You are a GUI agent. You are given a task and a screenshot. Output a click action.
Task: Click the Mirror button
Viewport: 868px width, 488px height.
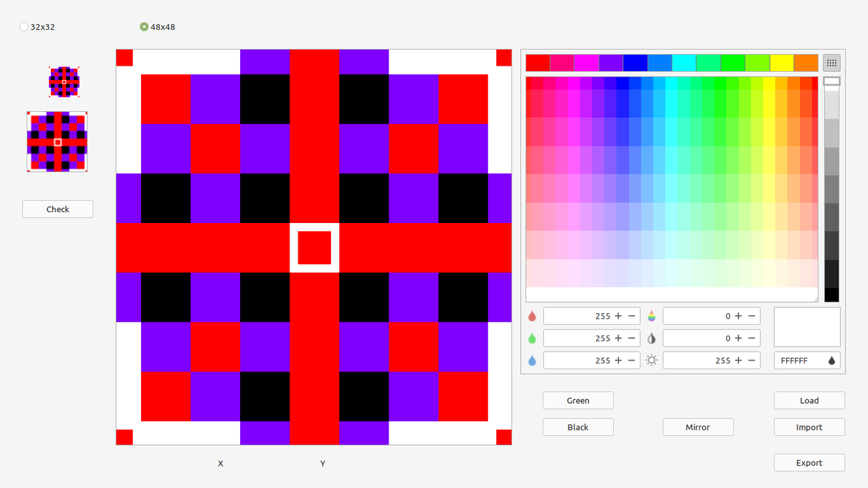pyautogui.click(x=698, y=427)
